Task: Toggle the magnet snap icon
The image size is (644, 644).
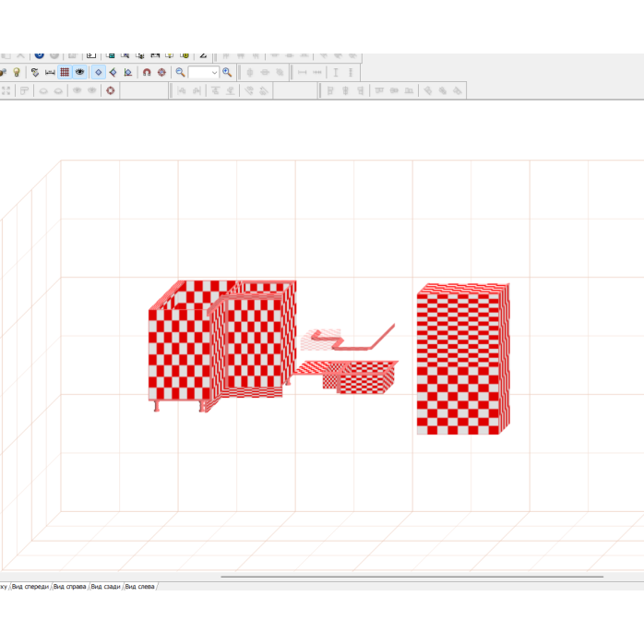Action: point(147,72)
